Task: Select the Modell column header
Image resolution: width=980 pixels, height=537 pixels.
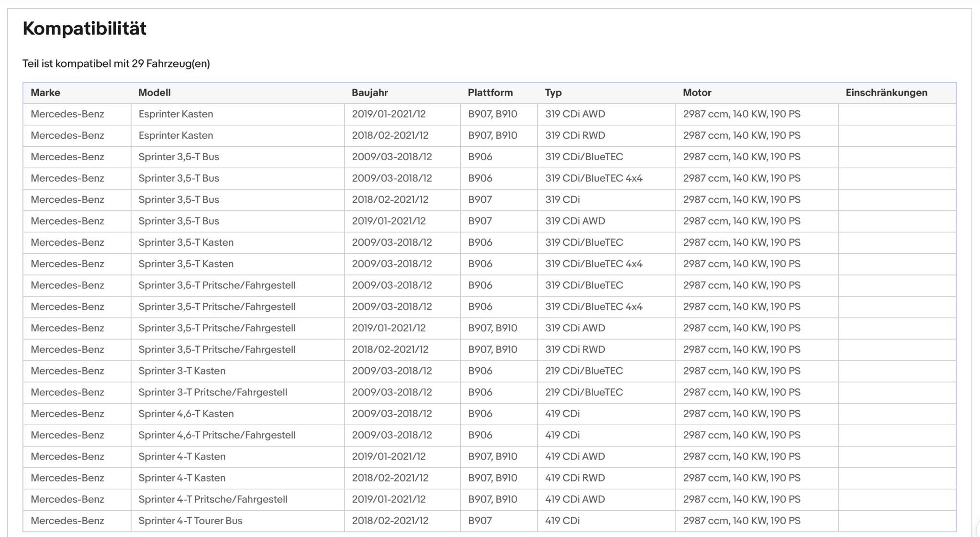Action: pos(155,93)
